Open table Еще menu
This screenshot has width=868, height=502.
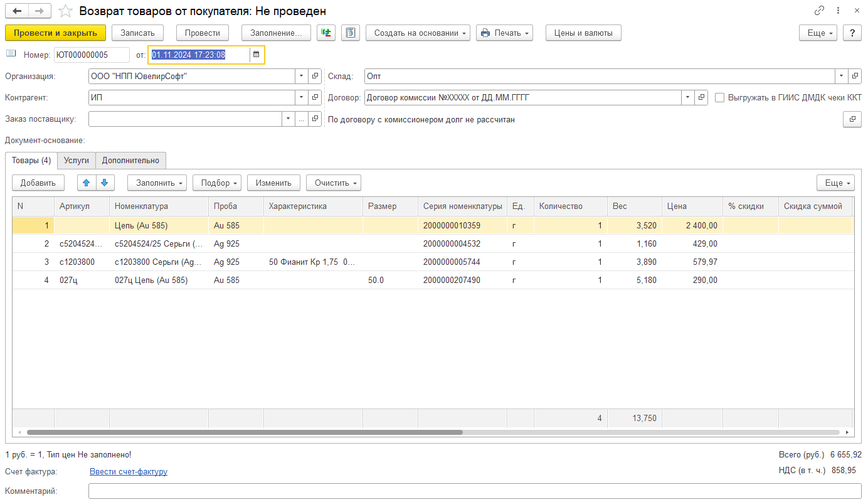pyautogui.click(x=835, y=183)
